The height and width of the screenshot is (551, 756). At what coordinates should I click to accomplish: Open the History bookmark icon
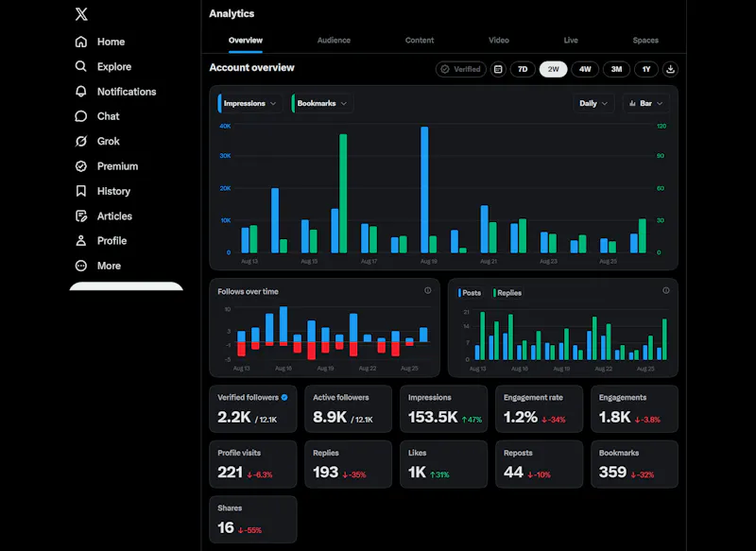pyautogui.click(x=81, y=191)
